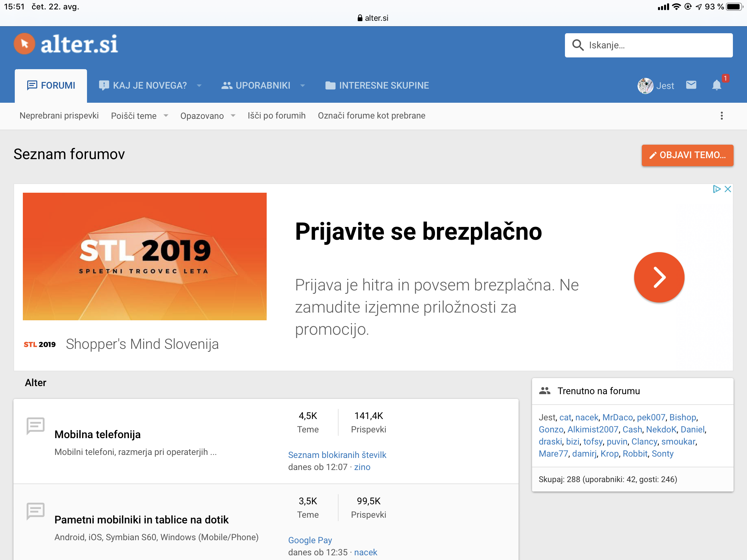Open the nacek link under Google Pay
This screenshot has width=747, height=560.
[365, 553]
